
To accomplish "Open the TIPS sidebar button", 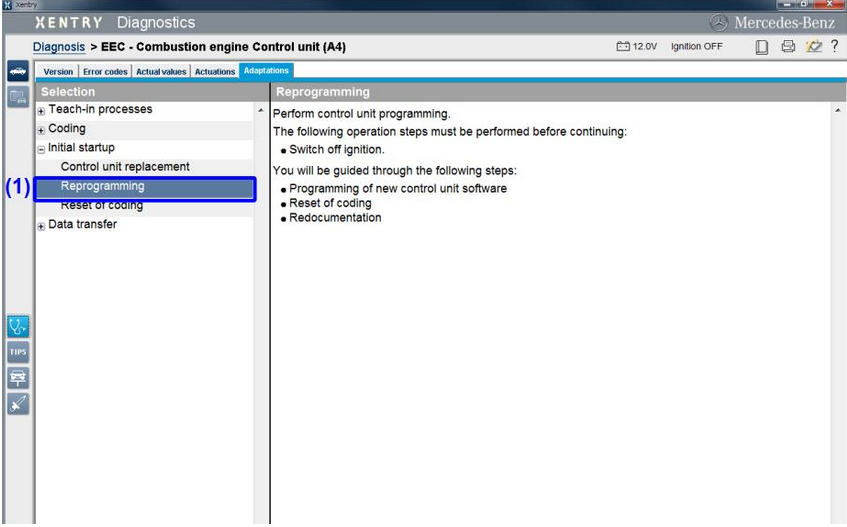I will tap(18, 352).
